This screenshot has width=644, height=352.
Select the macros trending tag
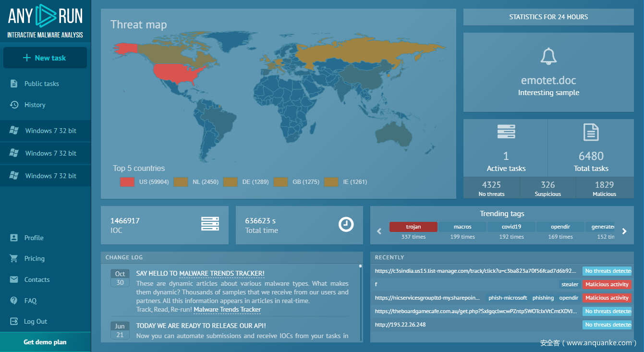point(462,227)
